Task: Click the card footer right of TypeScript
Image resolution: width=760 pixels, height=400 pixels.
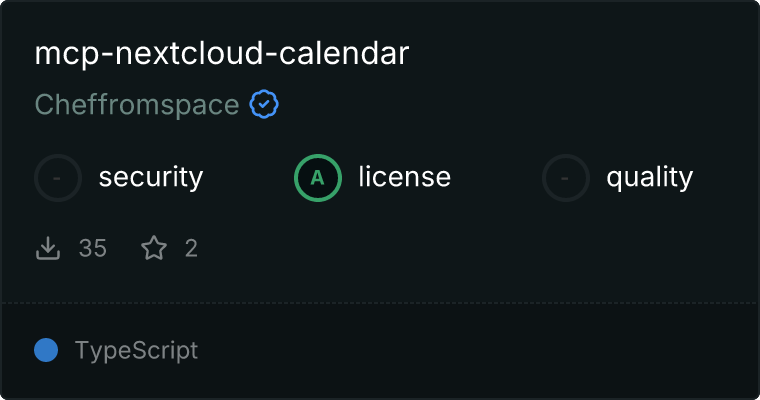Action: [475, 351]
